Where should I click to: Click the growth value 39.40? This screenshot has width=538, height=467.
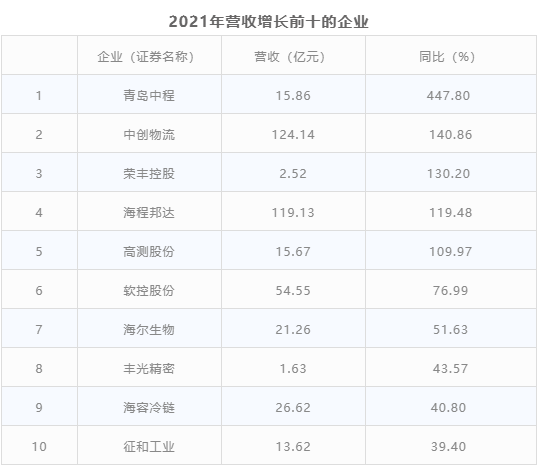pos(448,447)
